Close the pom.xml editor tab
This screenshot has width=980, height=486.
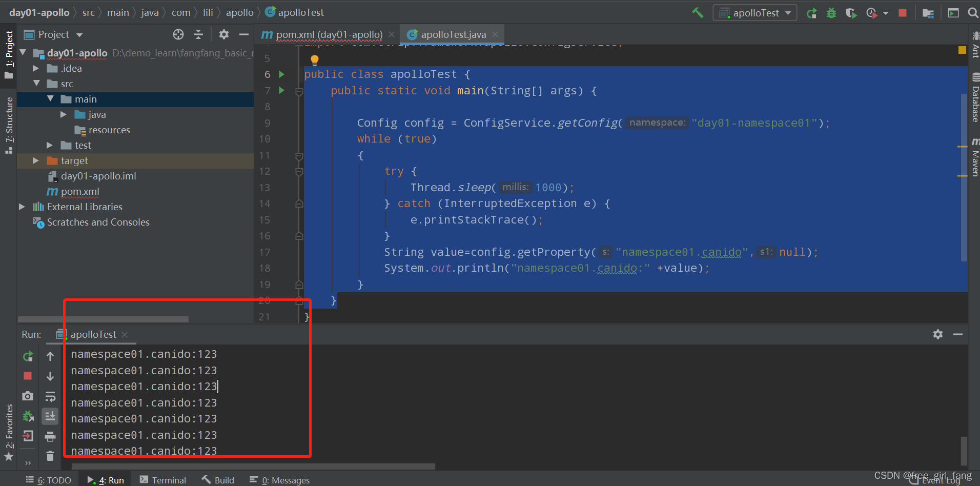tap(392, 34)
